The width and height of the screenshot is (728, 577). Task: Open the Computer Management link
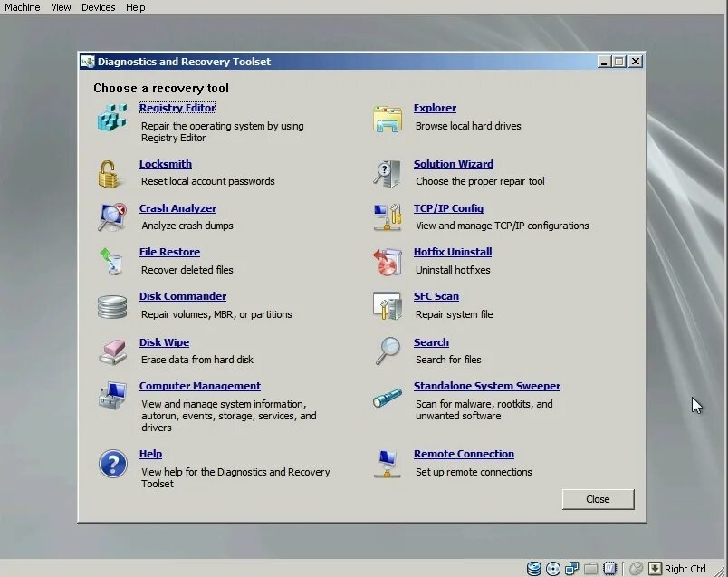200,386
